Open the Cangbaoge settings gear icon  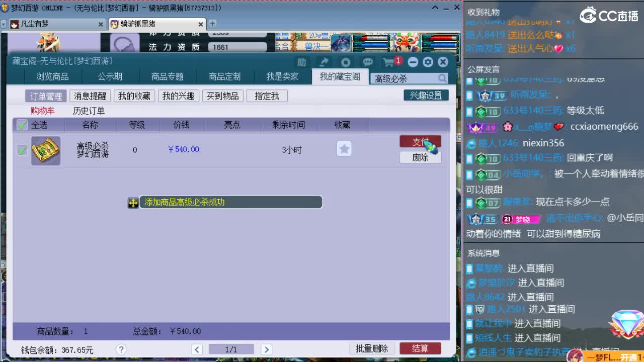point(428,62)
